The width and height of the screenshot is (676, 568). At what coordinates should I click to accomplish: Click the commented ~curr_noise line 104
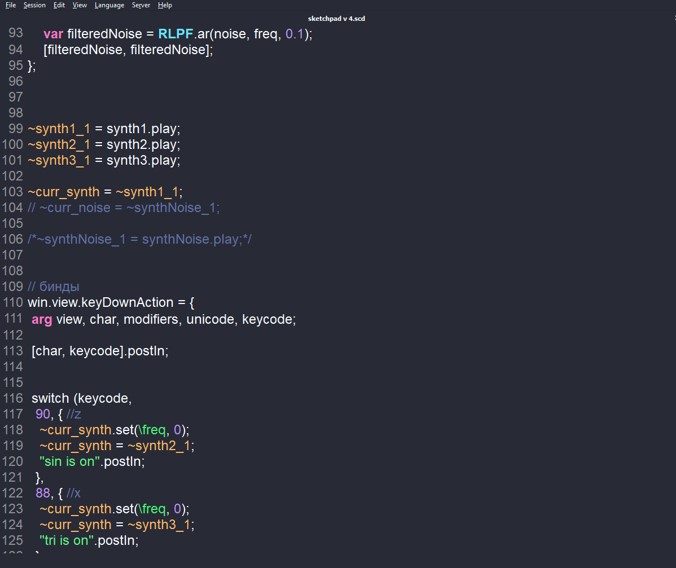[x=123, y=208]
